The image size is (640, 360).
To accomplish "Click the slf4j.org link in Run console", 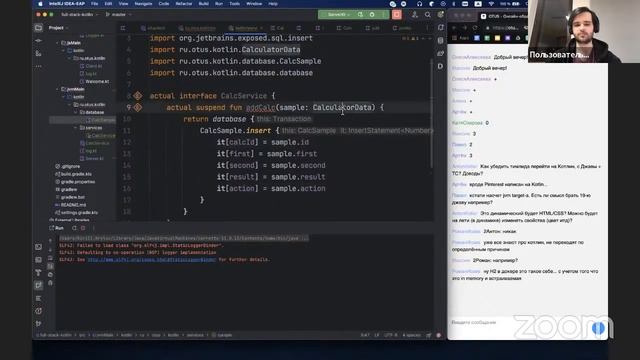I will [151, 260].
